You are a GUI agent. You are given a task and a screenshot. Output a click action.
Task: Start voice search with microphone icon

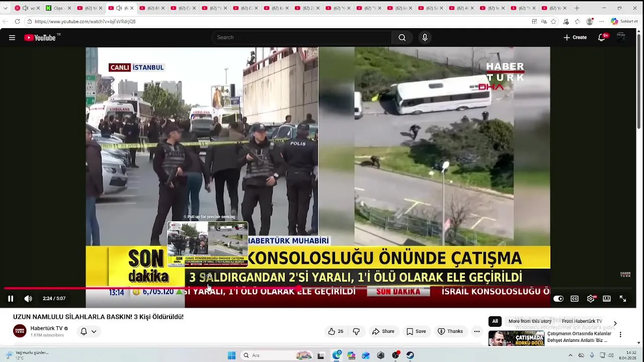pyautogui.click(x=425, y=38)
